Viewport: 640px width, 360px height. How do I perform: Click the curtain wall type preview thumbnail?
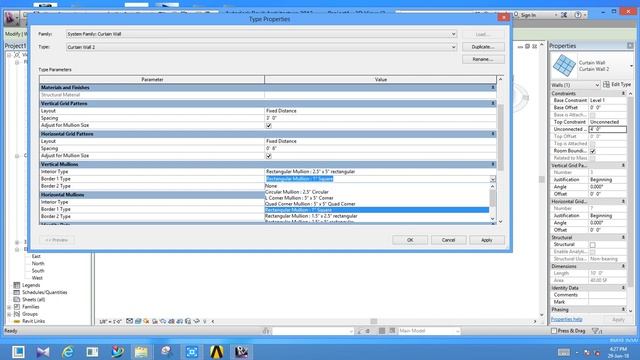pos(564,66)
